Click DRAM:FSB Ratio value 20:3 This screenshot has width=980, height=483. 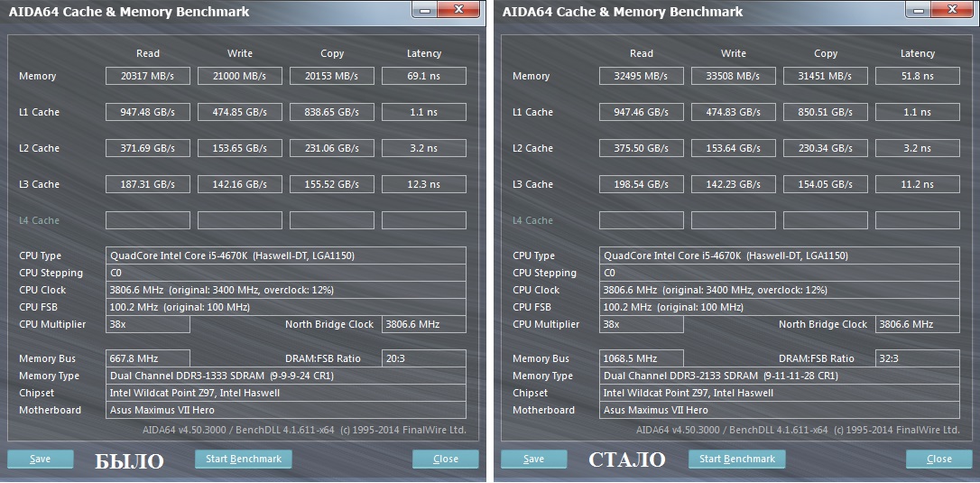coord(424,358)
